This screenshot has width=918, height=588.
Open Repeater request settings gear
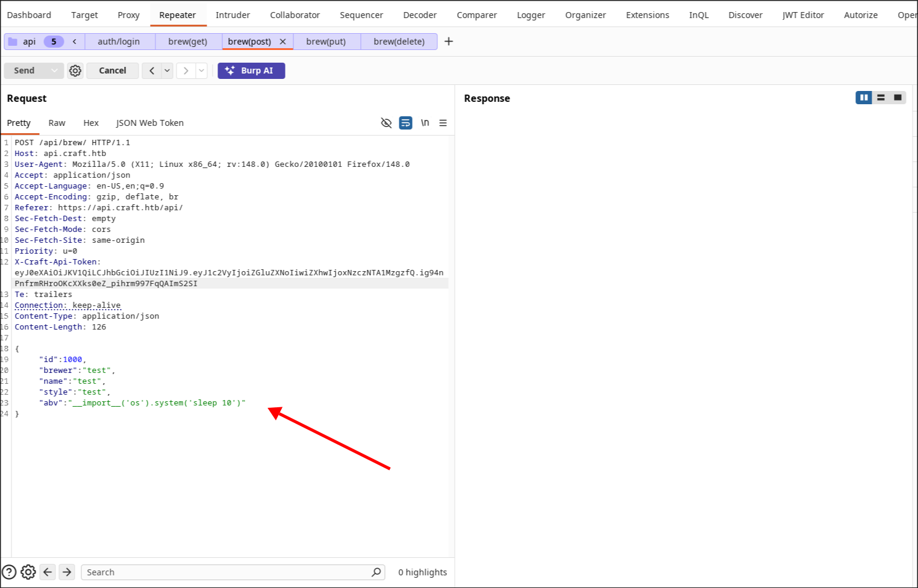click(x=75, y=70)
